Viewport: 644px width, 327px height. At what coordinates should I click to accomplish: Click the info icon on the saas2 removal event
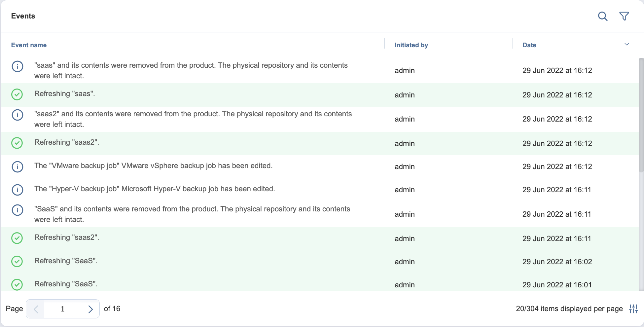(17, 115)
